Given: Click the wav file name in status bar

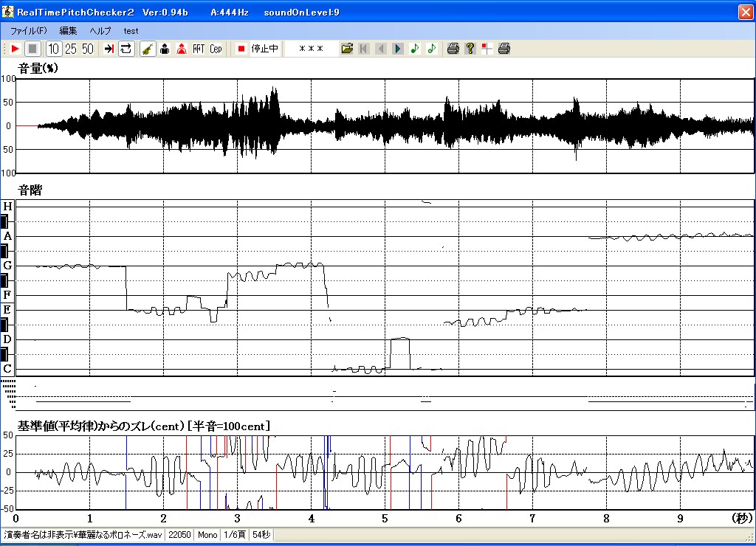Looking at the screenshot, I should click(x=83, y=535).
